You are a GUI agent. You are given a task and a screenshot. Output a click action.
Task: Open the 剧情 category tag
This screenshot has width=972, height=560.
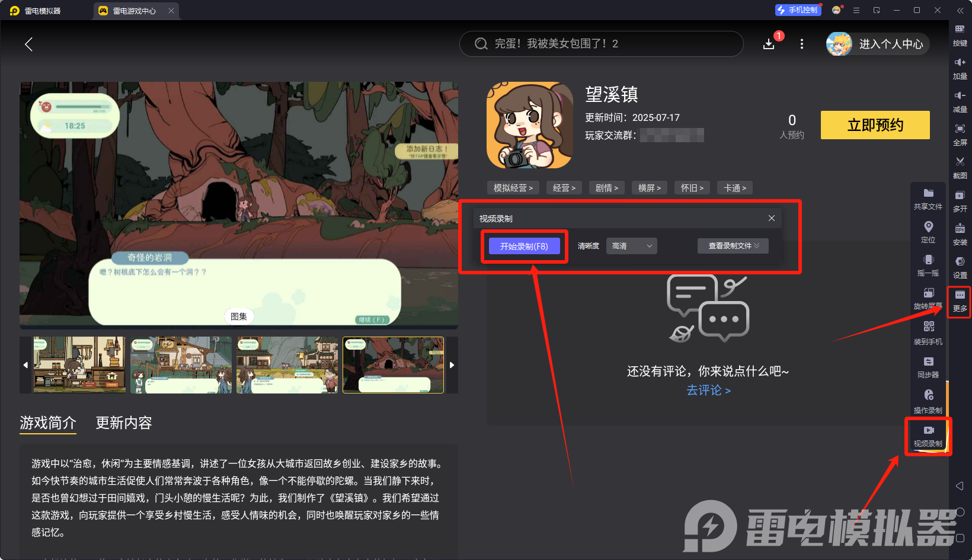607,188
